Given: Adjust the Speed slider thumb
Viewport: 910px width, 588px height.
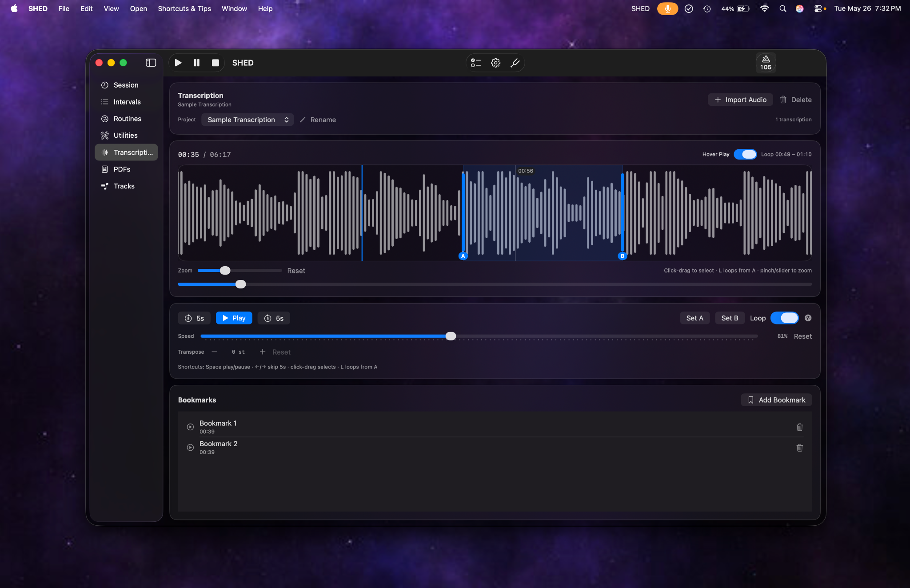Looking at the screenshot, I should point(451,336).
